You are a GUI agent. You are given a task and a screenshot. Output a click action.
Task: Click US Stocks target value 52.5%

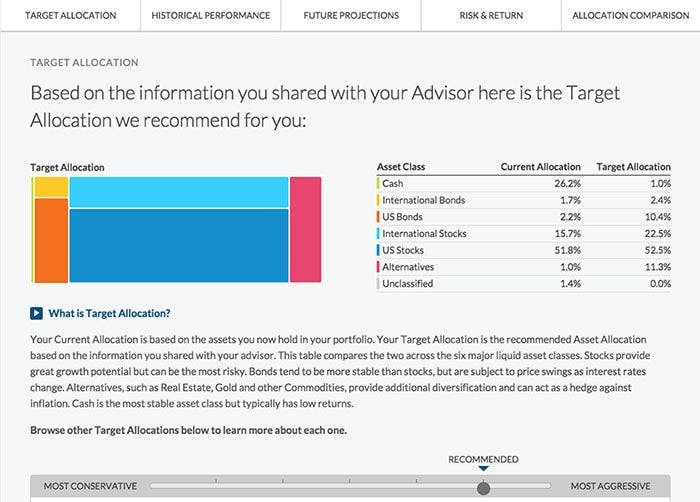(658, 250)
